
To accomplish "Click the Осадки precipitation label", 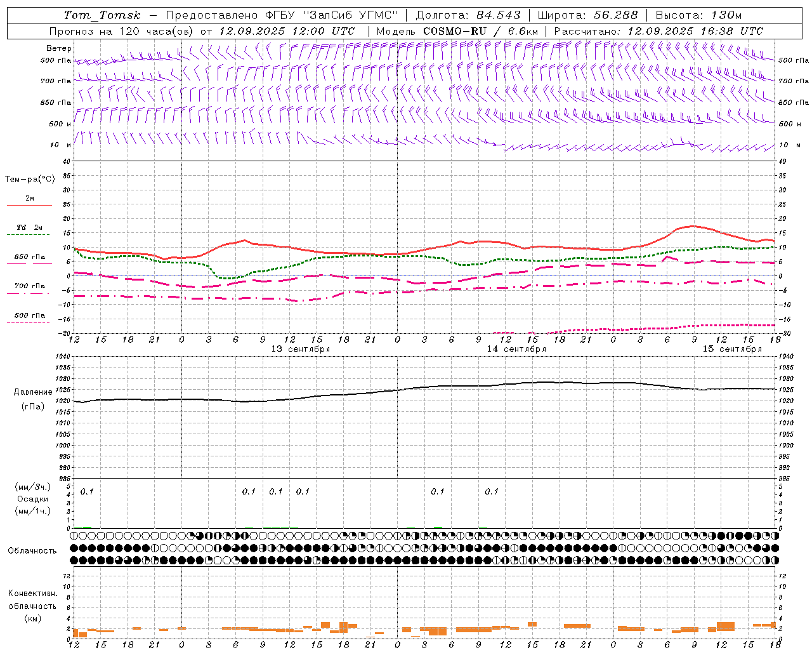I will 33,499.
